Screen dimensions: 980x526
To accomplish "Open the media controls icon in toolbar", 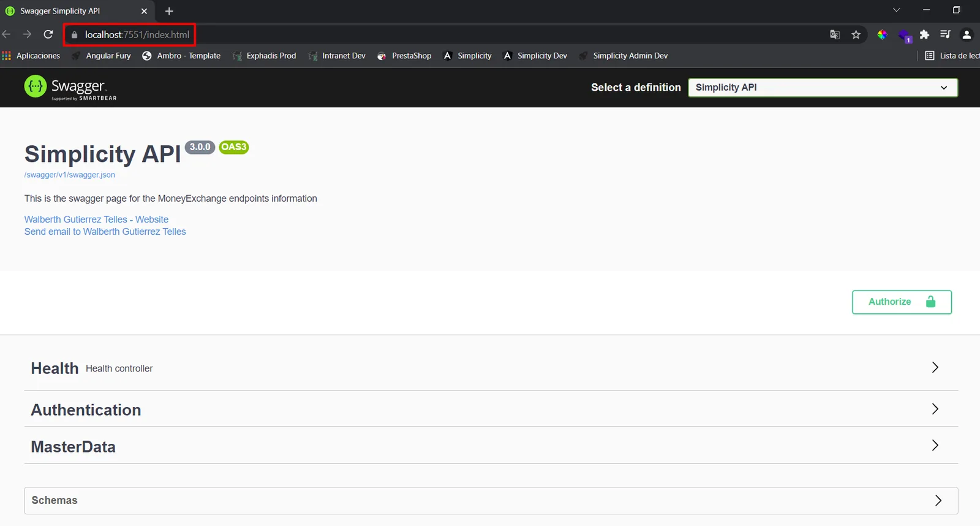I will pyautogui.click(x=946, y=34).
